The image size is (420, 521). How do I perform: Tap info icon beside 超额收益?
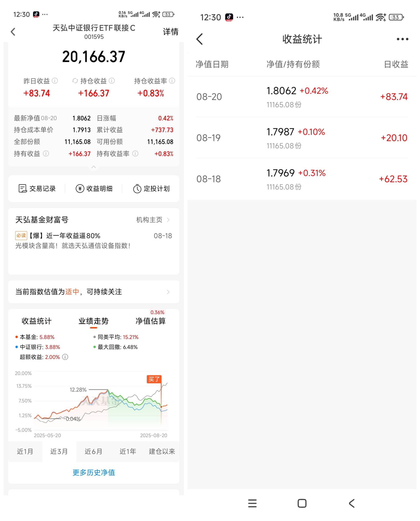tap(65, 357)
